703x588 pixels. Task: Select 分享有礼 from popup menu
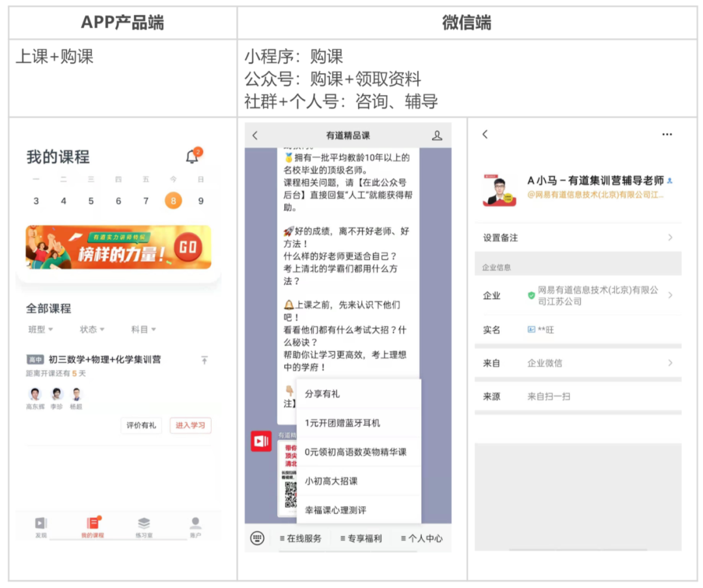coord(359,394)
